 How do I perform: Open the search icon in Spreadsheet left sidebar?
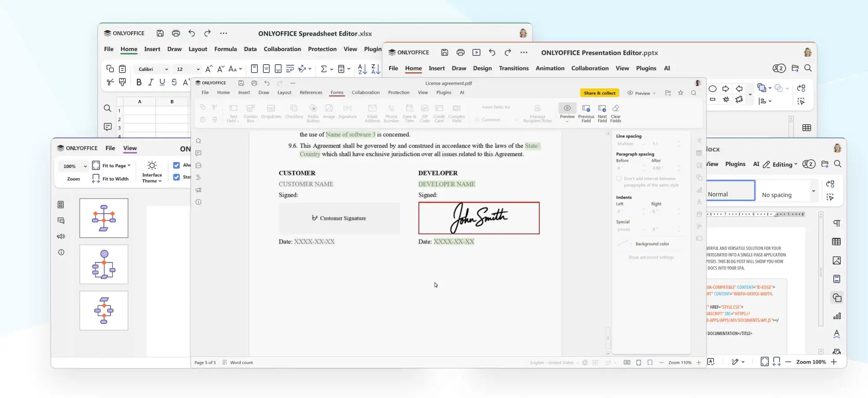pyautogui.click(x=107, y=108)
